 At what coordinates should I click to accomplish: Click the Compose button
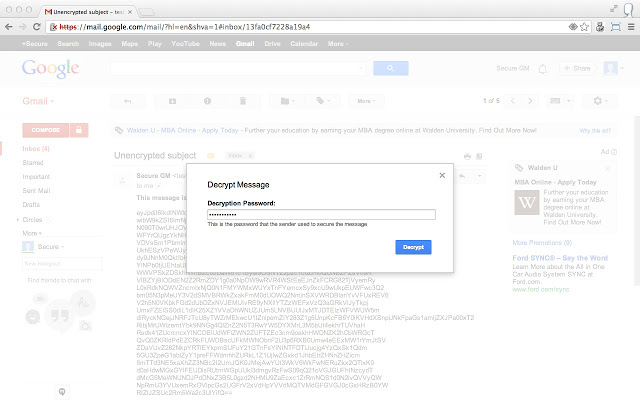[46, 130]
